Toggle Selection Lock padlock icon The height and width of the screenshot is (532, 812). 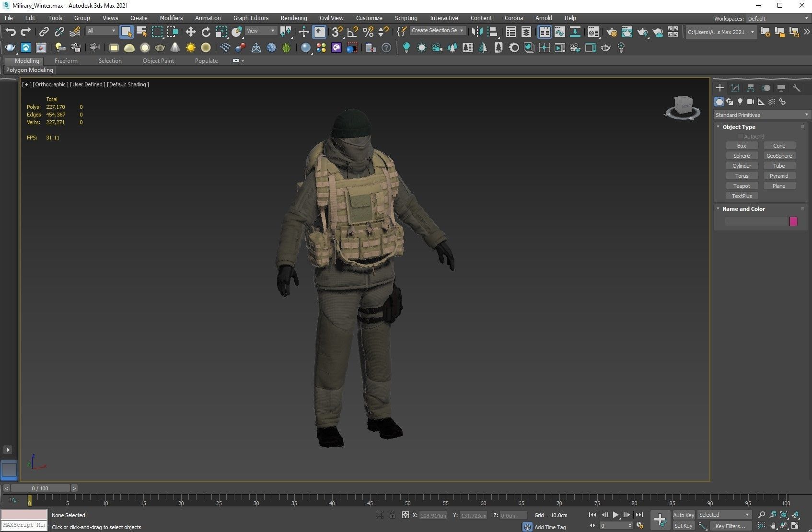click(393, 515)
